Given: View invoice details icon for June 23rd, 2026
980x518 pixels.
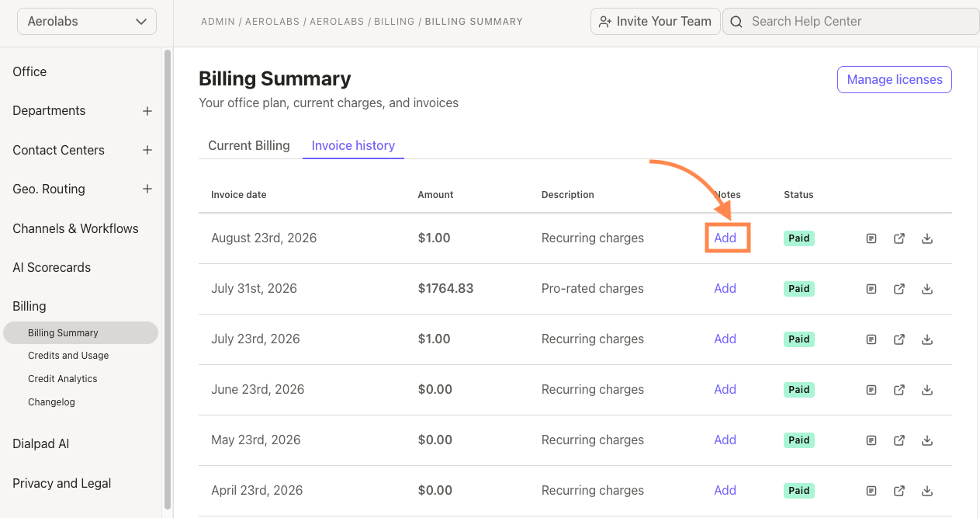Looking at the screenshot, I should [871, 390].
